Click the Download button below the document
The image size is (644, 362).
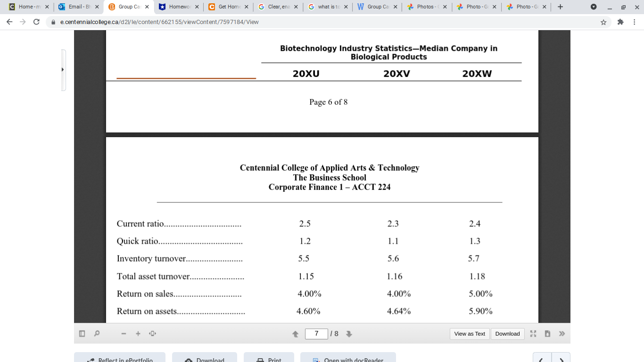click(x=205, y=357)
